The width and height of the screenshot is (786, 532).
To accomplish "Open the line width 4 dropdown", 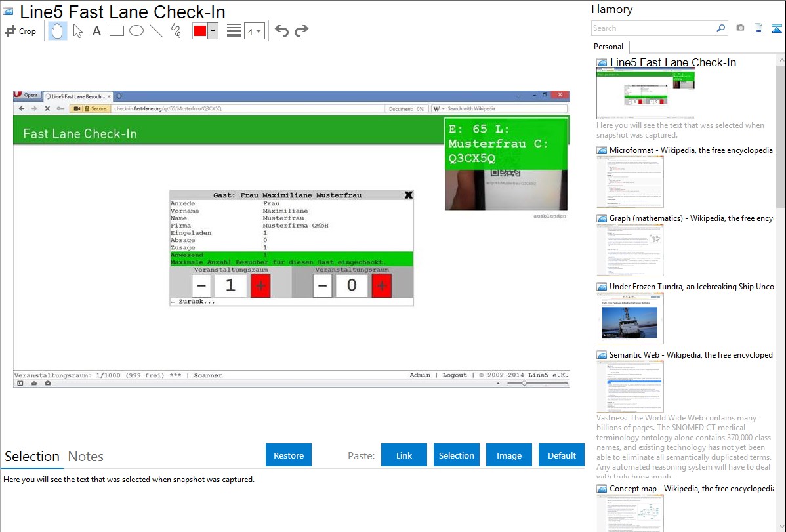I will pos(254,31).
